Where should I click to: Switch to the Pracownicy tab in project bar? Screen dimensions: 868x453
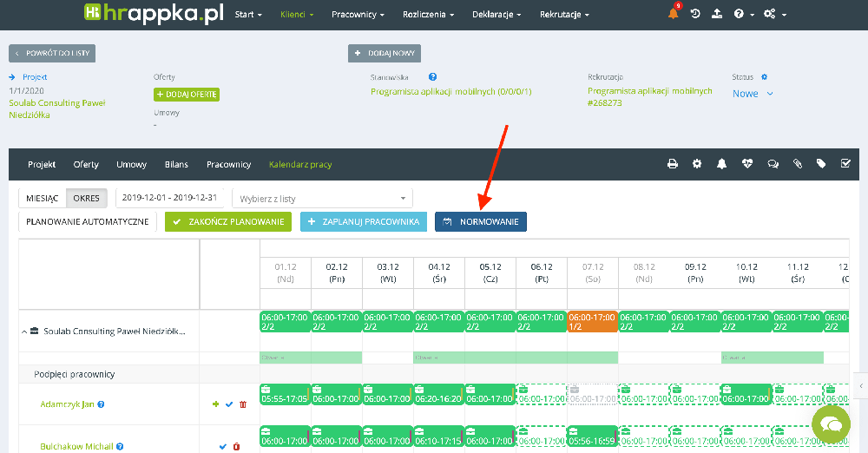pos(228,165)
